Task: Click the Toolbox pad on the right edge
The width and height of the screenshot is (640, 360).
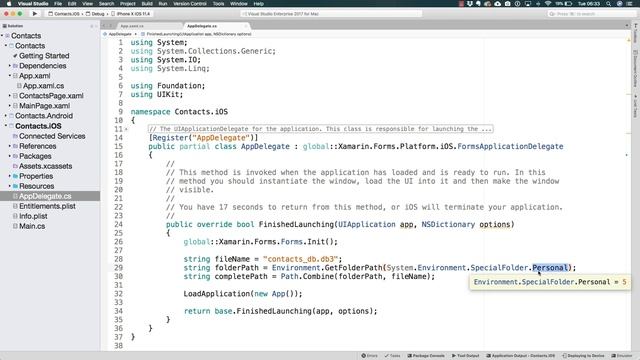Action: coord(636,34)
